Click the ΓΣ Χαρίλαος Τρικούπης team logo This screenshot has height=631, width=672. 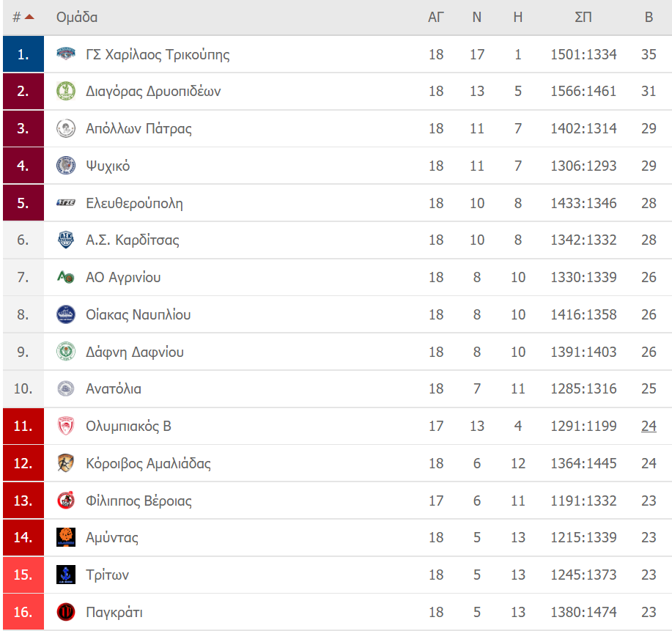65,54
